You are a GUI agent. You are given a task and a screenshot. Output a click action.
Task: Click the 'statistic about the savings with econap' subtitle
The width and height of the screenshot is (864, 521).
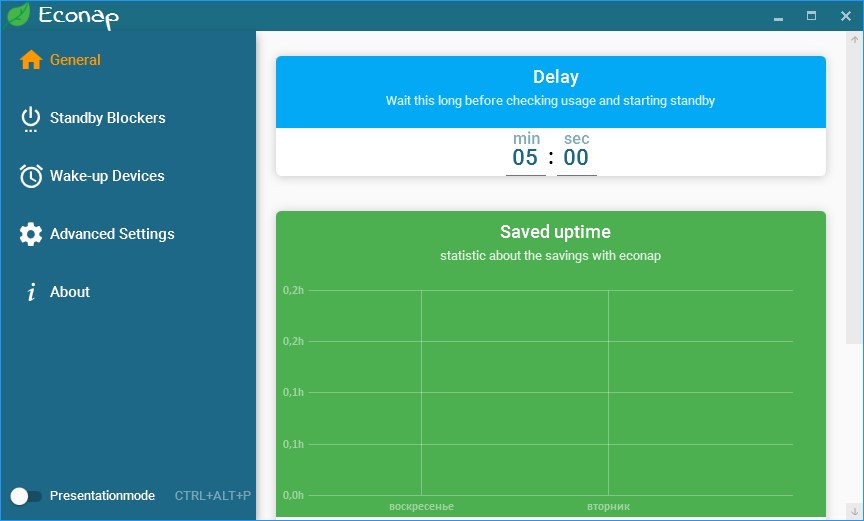550,256
